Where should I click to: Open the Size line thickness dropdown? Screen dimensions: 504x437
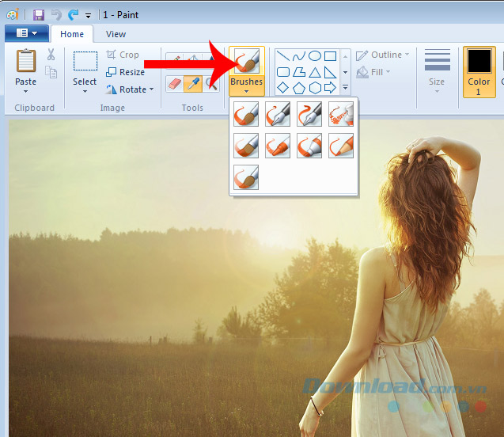[437, 71]
